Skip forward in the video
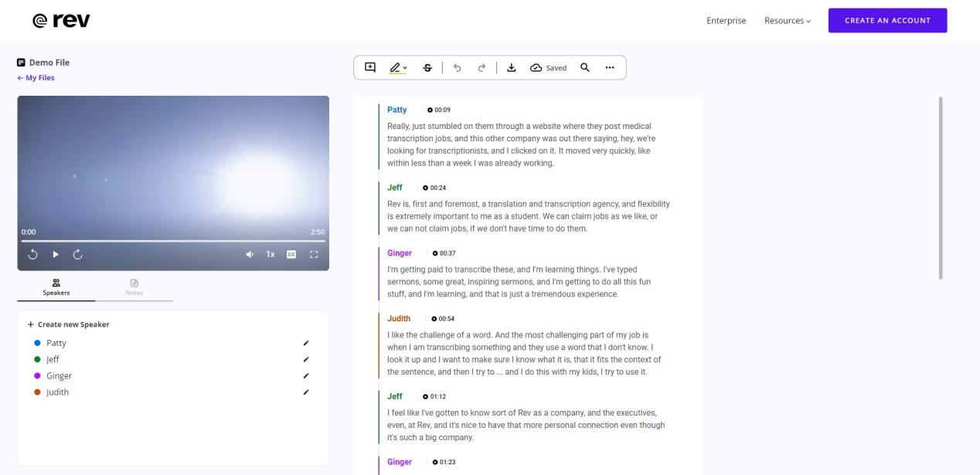This screenshot has width=980, height=475. [x=77, y=254]
